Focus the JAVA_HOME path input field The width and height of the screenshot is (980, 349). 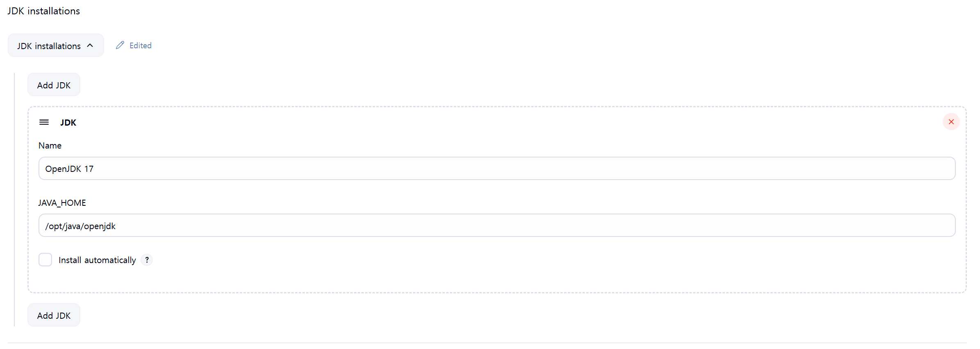pos(497,225)
